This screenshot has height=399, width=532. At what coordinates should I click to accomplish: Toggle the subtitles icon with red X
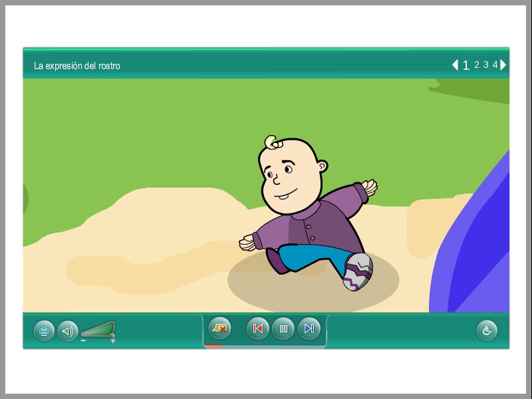219,328
